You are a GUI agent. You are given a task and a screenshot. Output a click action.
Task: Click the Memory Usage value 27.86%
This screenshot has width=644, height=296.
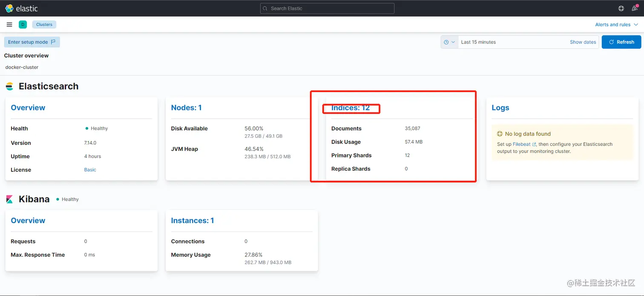(x=254, y=255)
